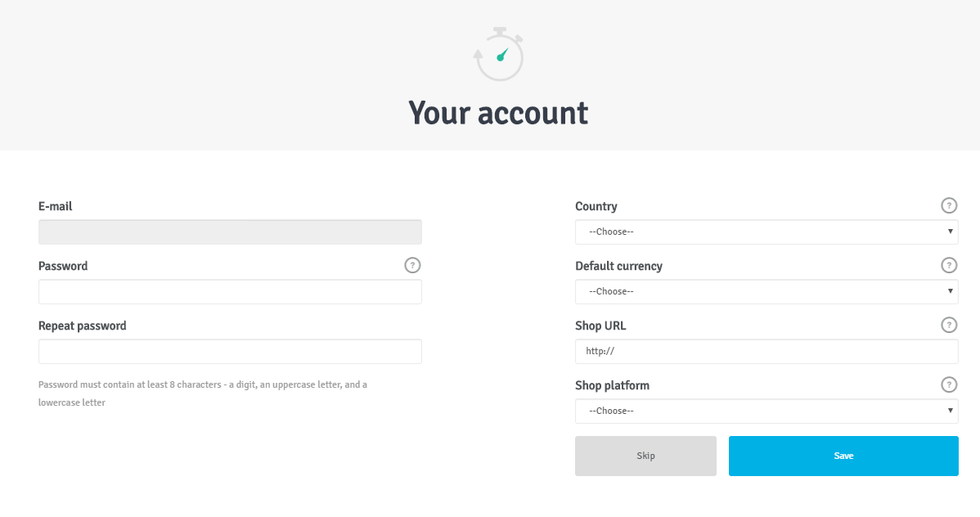The width and height of the screenshot is (980, 517).
Task: Open the Shop platform help question icon
Action: [949, 384]
